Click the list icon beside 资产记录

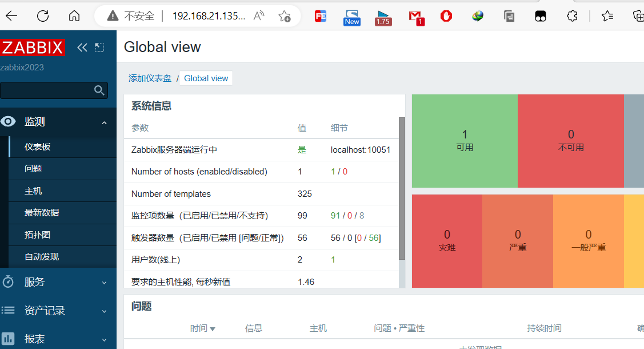coord(8,310)
